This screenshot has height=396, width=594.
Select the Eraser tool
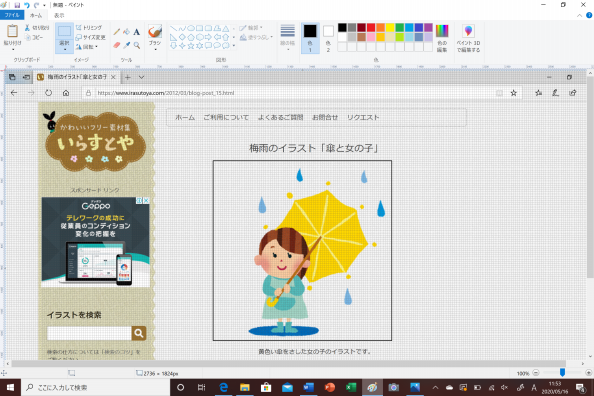click(117, 45)
